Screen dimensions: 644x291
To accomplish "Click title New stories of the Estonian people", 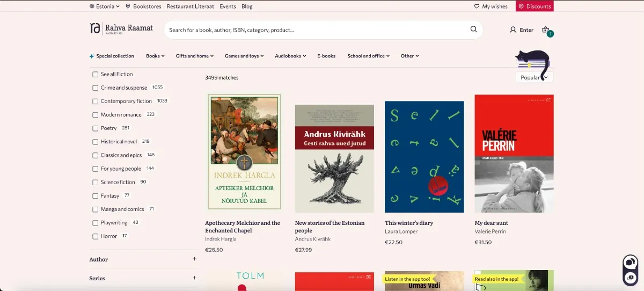I will coord(330,227).
